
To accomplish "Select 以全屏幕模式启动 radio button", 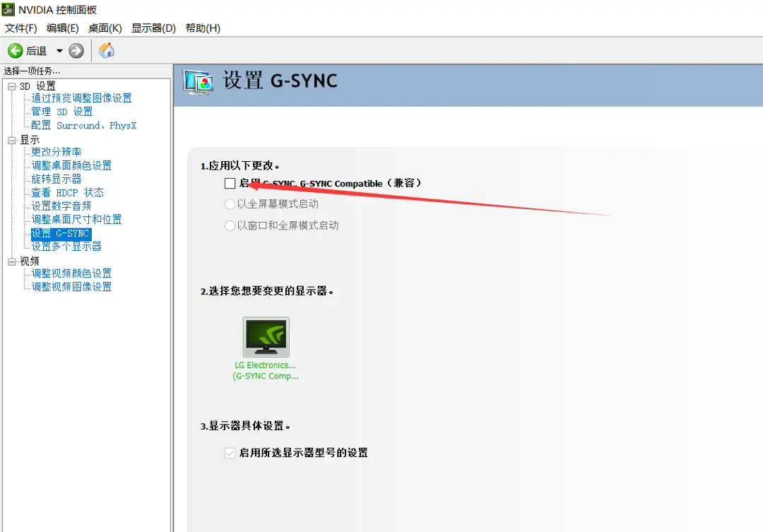I will click(230, 204).
